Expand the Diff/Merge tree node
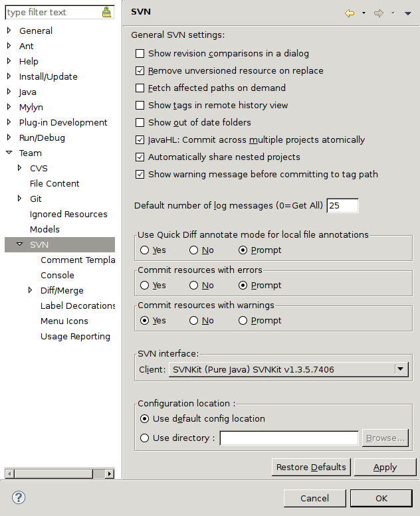This screenshot has height=516, width=420. (x=30, y=290)
